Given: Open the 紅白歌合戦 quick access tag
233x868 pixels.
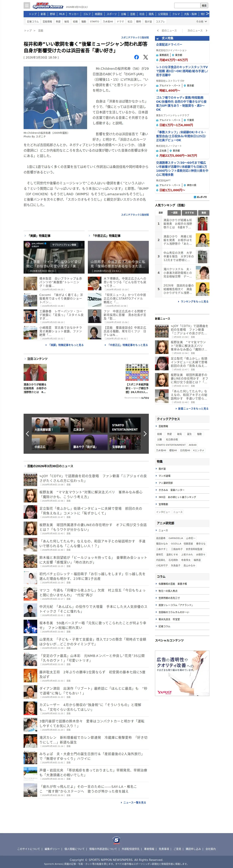Looking at the screenshot, I should coord(172,439).
